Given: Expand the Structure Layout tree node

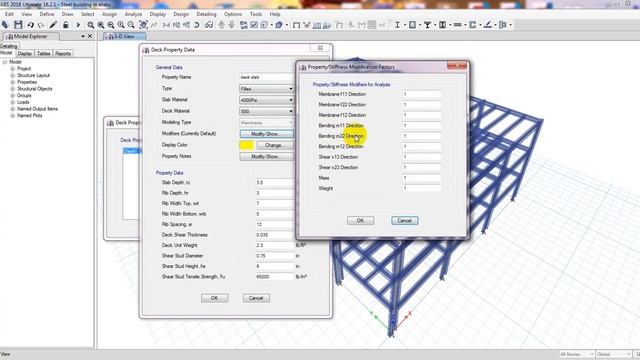Looking at the screenshot, I should tap(13, 76).
